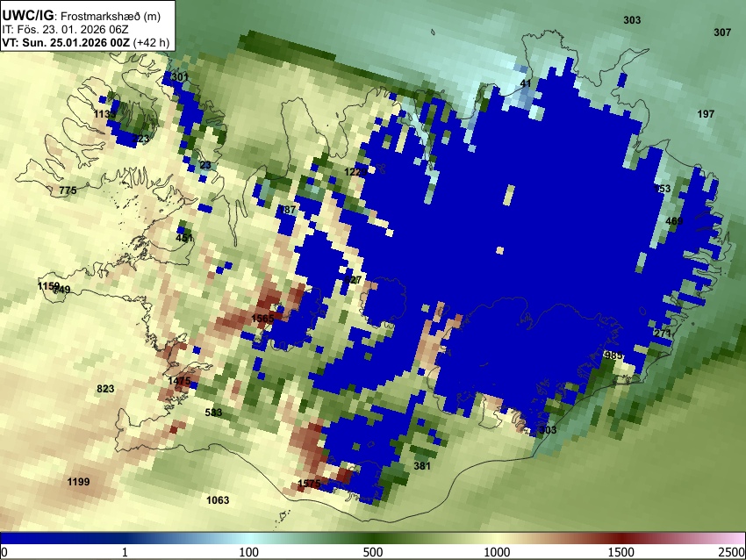Click the '(+42 h)' forecast offset text
The image size is (746, 560).
pyautogui.click(x=151, y=42)
